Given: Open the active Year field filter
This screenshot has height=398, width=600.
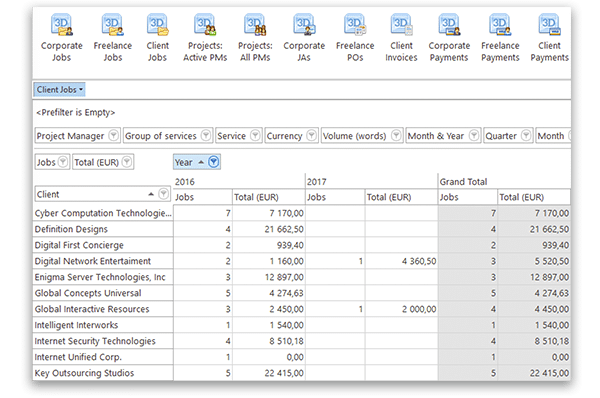Looking at the screenshot, I should [214, 162].
